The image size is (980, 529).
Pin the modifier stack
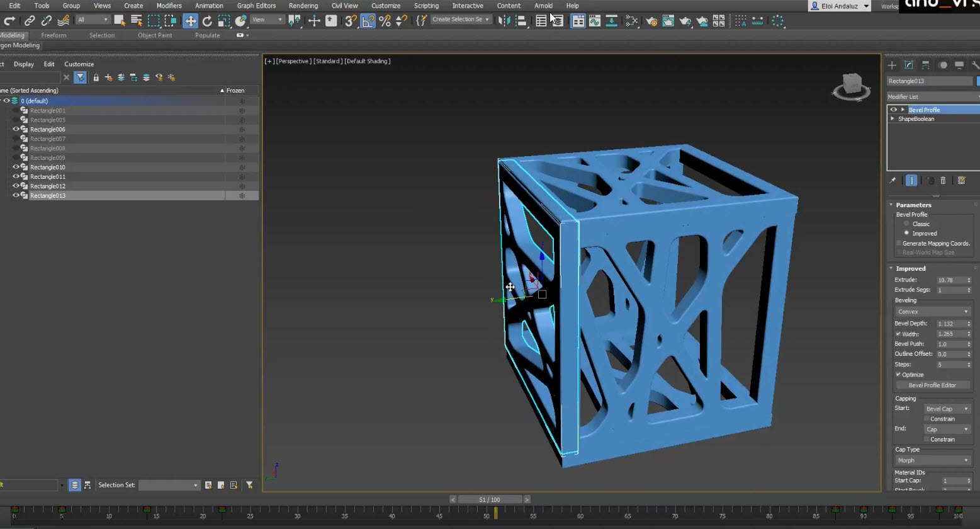pyautogui.click(x=893, y=181)
